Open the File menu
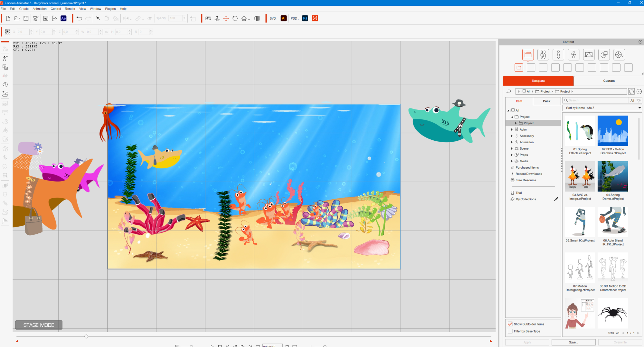This screenshot has height=347, width=644. click(x=3, y=9)
